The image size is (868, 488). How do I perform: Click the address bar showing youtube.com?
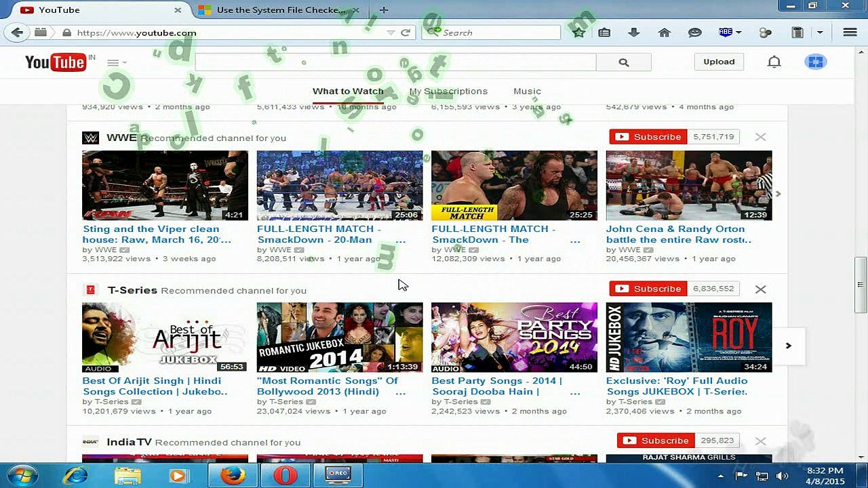(x=231, y=33)
